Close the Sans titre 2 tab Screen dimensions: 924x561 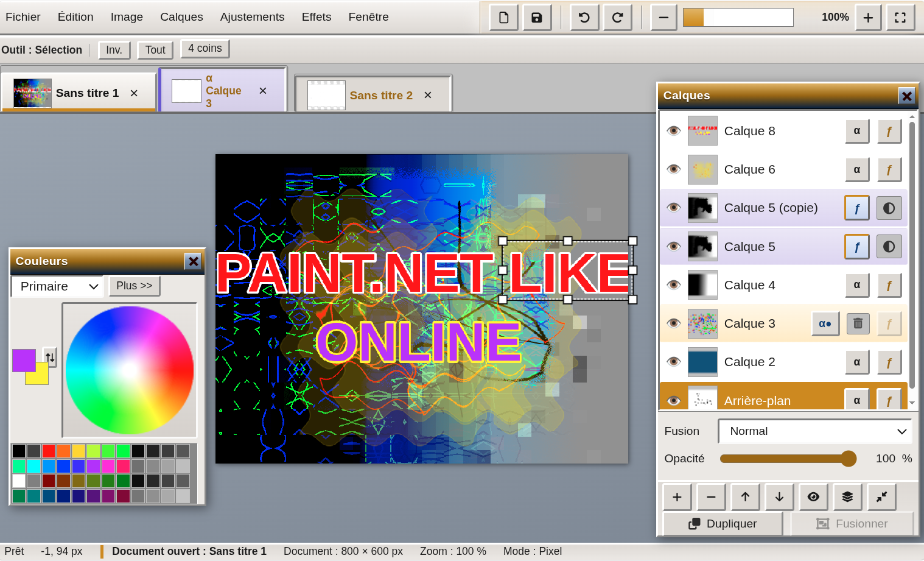click(428, 95)
